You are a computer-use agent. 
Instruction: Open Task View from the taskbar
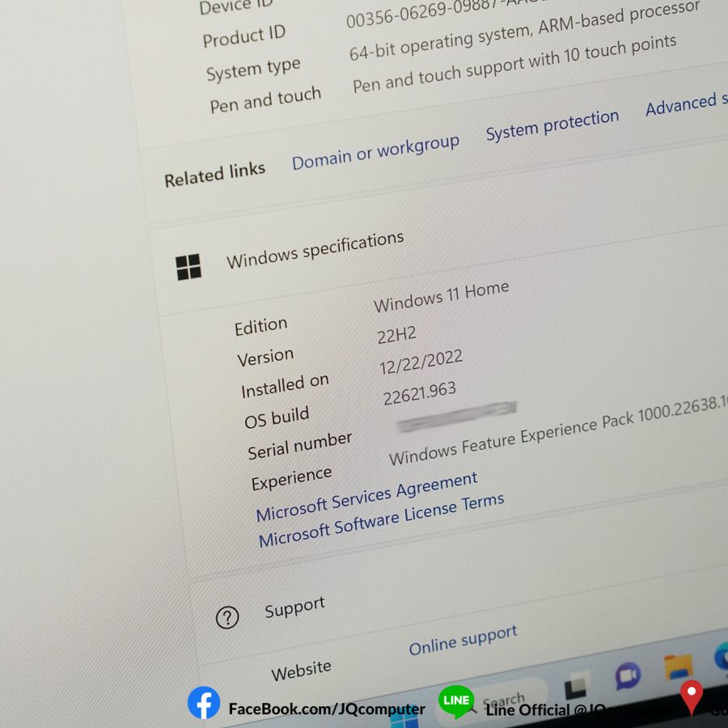click(575, 686)
